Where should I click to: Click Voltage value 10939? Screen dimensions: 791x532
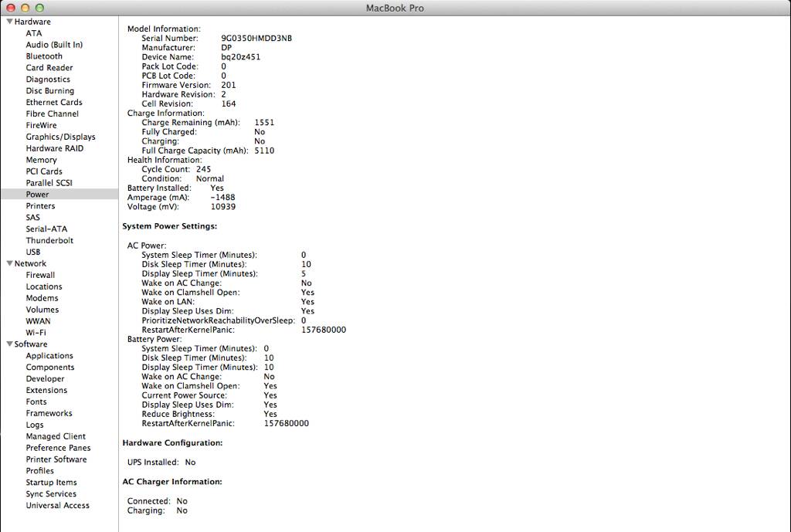point(223,207)
